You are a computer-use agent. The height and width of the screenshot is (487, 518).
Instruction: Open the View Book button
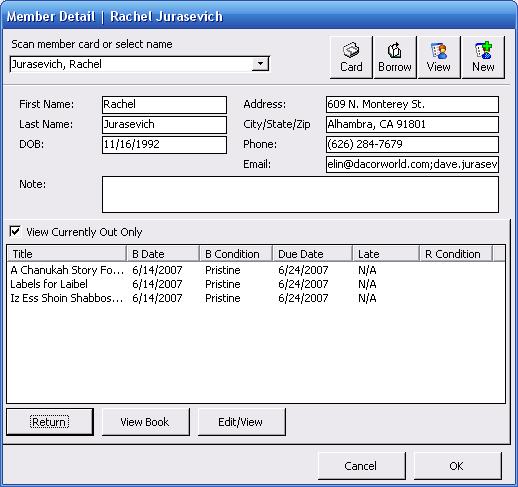tap(145, 422)
